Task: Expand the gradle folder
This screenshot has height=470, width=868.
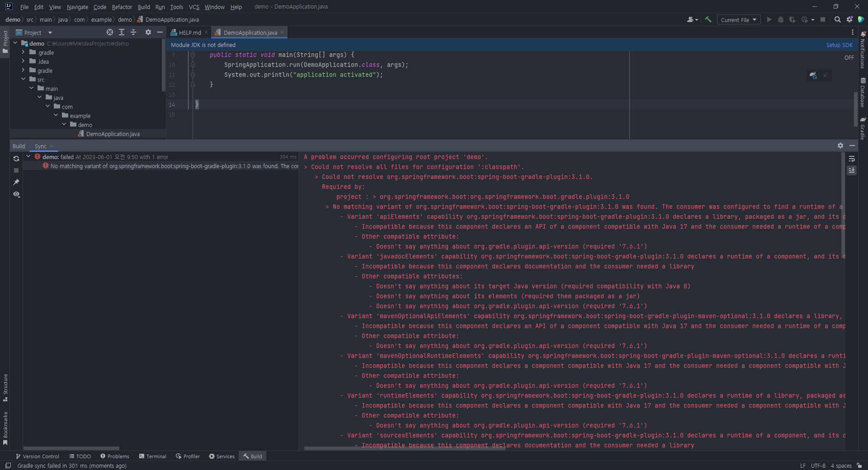Action: 23,70
